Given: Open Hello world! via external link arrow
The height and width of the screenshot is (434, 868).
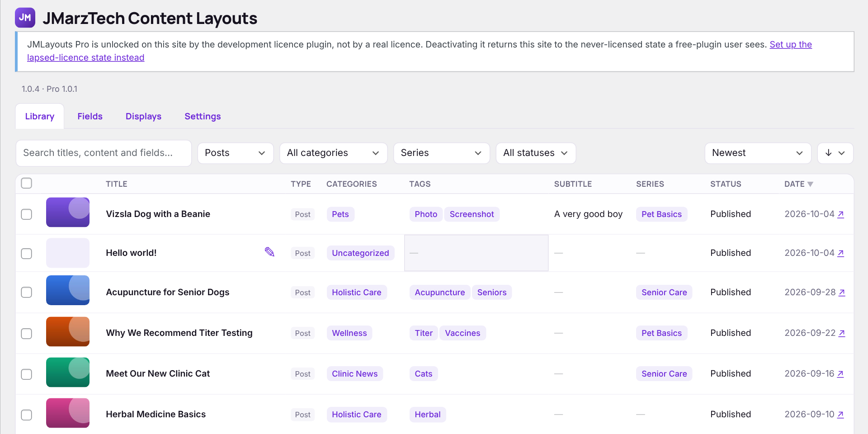Looking at the screenshot, I should click(x=840, y=253).
